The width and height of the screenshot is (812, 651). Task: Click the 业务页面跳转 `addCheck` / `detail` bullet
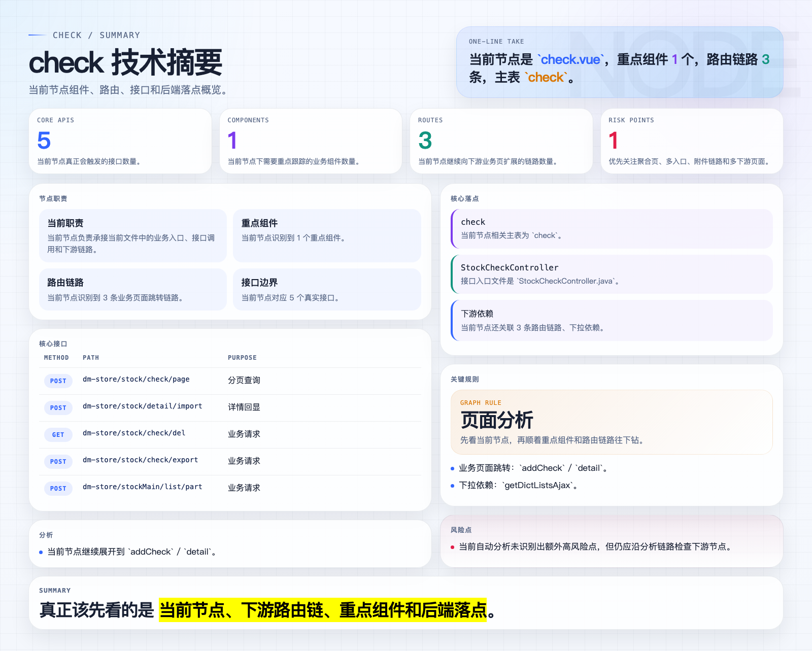click(533, 468)
